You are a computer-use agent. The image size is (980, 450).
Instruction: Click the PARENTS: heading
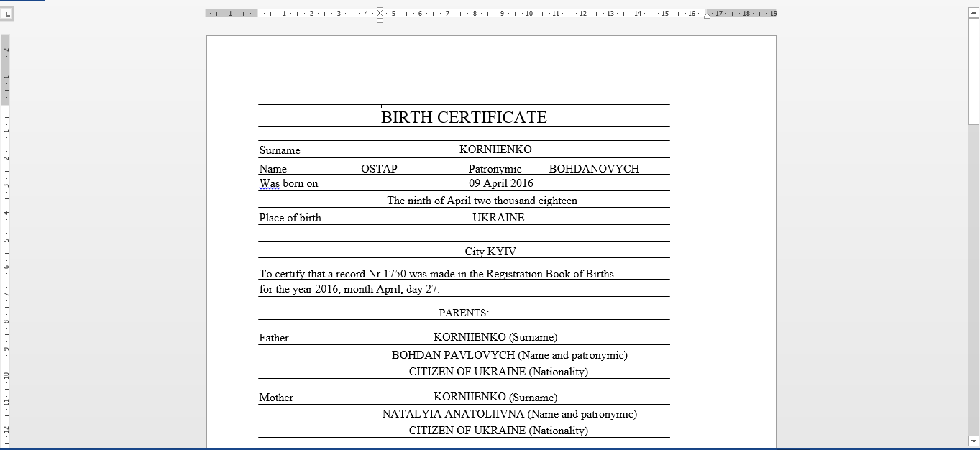pyautogui.click(x=464, y=313)
